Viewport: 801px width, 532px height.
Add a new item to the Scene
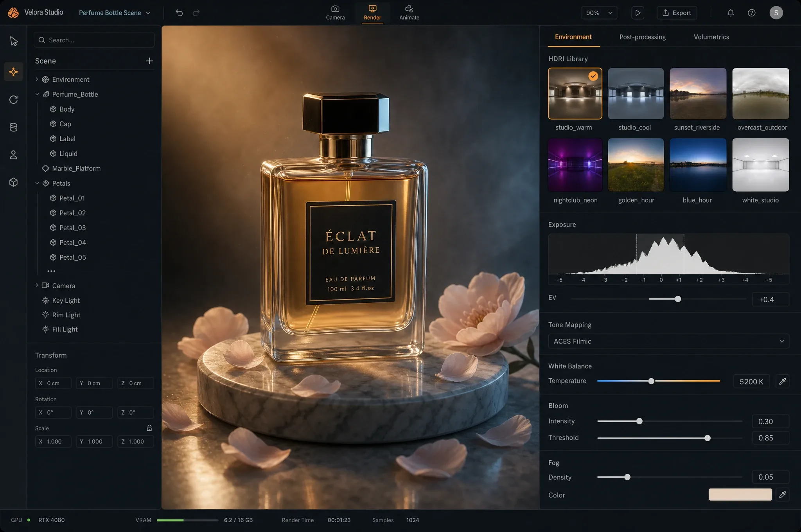click(x=149, y=61)
